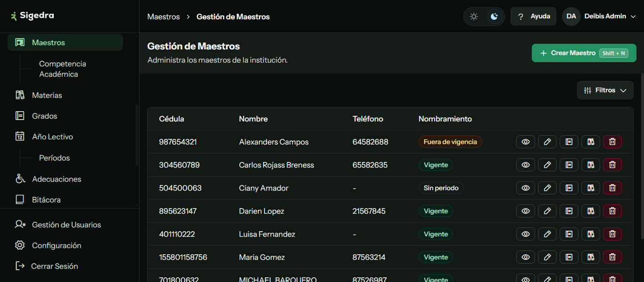Go to Competencia Académica submenu
Screen dimensions: 644x282
[63, 69]
